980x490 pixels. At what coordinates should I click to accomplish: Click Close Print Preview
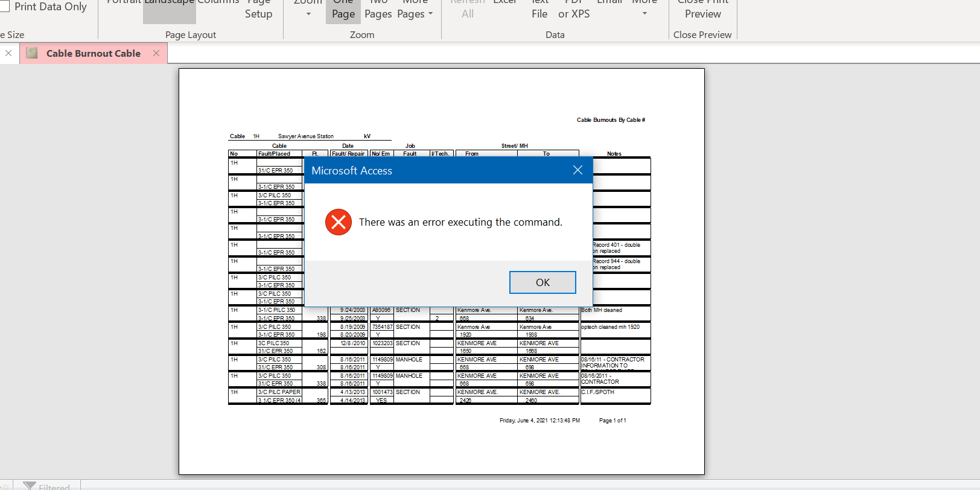pos(702,8)
